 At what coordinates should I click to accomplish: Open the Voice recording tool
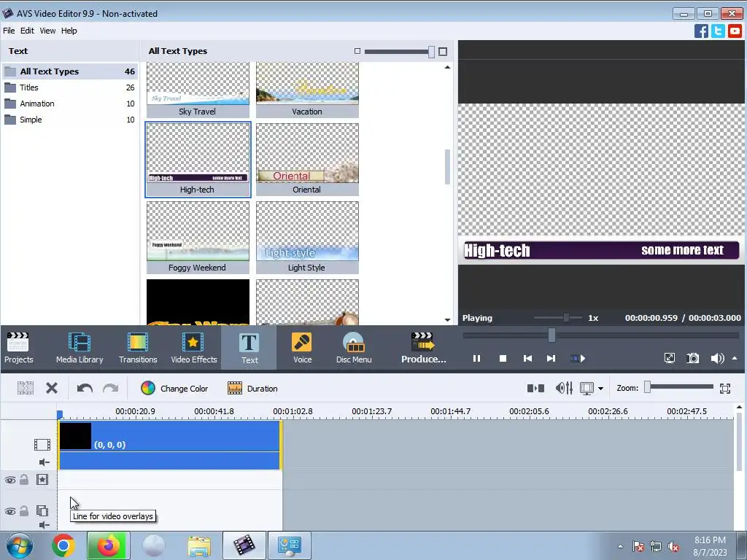302,348
